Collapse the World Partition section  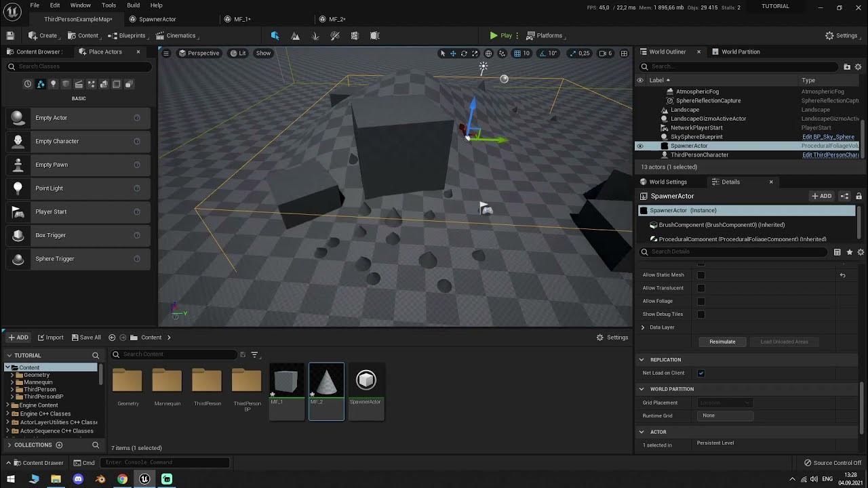[x=642, y=389]
